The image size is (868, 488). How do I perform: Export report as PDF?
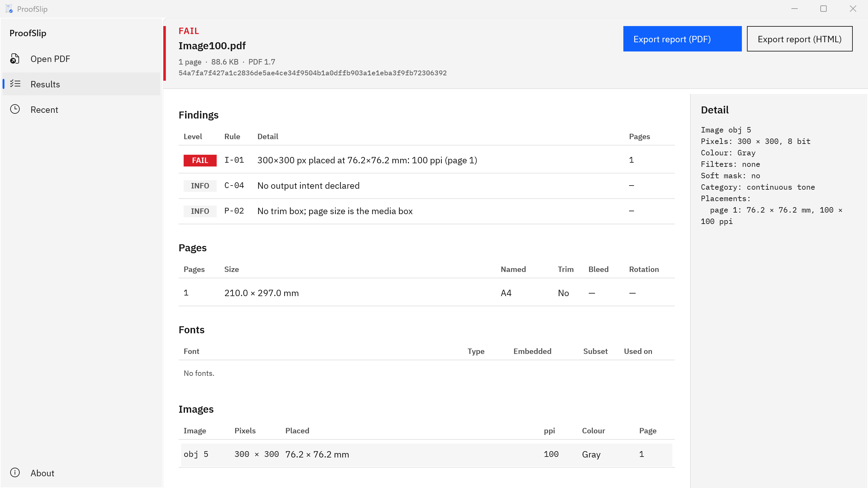(682, 39)
